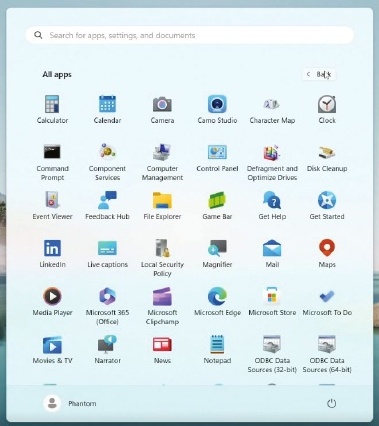The height and width of the screenshot is (426, 379).
Task: Launch Defragment and Optimize Drives
Action: (x=272, y=162)
